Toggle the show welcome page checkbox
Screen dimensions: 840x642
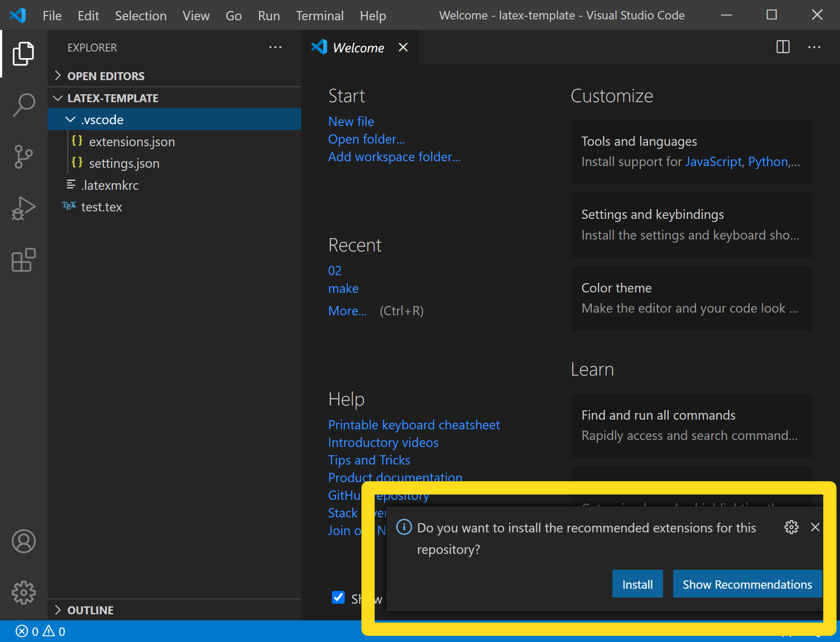point(338,598)
